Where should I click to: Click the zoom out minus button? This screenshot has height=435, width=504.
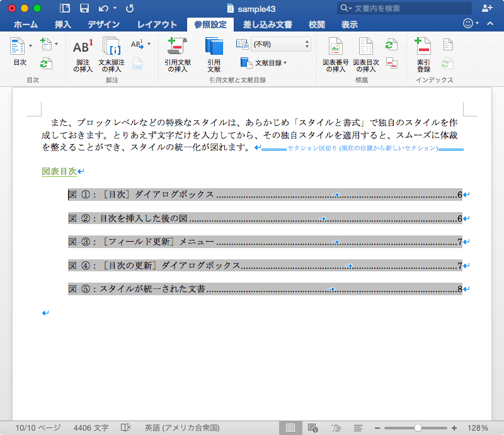point(377,428)
